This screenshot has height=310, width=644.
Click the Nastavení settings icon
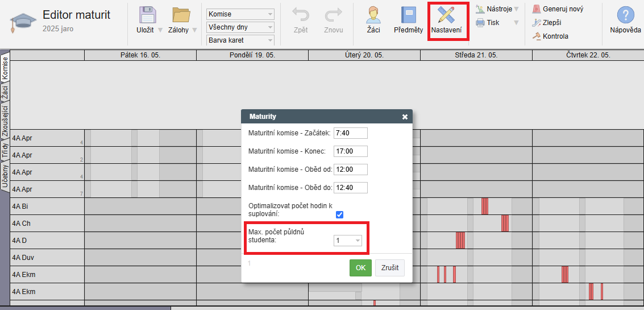coord(446,16)
